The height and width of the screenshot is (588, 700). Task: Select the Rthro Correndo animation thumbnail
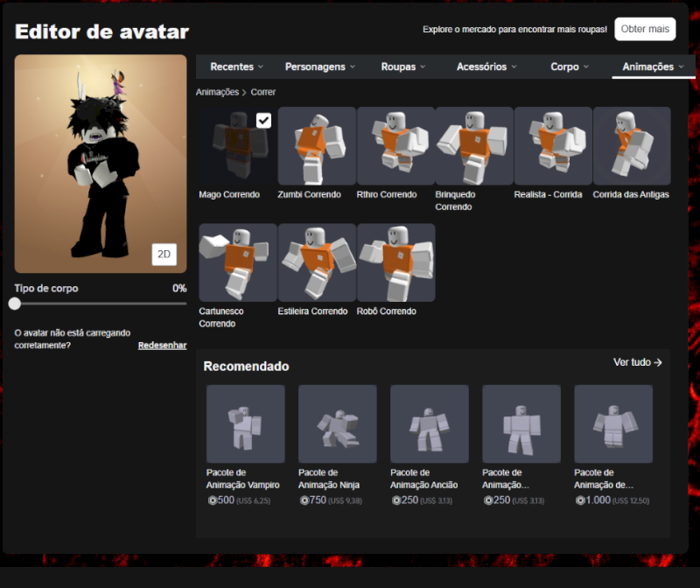[395, 145]
